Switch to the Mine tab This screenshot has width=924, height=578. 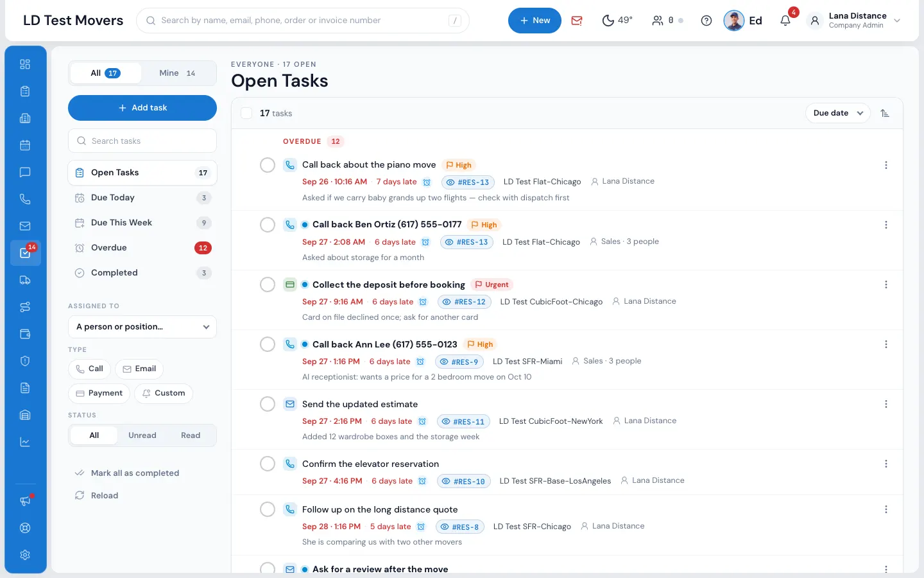[178, 73]
